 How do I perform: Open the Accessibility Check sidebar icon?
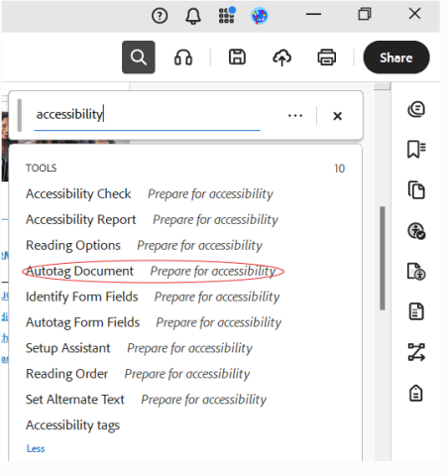(416, 230)
